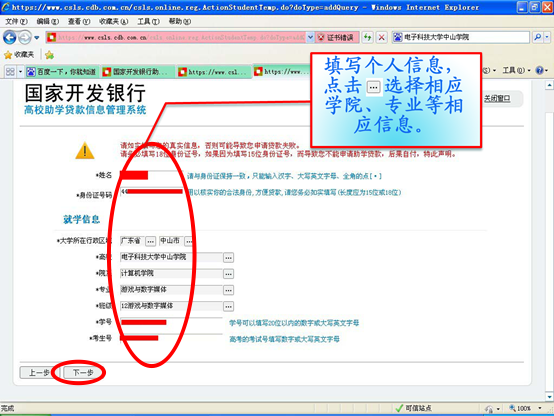Select the active https://www... tab
The width and height of the screenshot is (554, 416).
tap(282, 72)
